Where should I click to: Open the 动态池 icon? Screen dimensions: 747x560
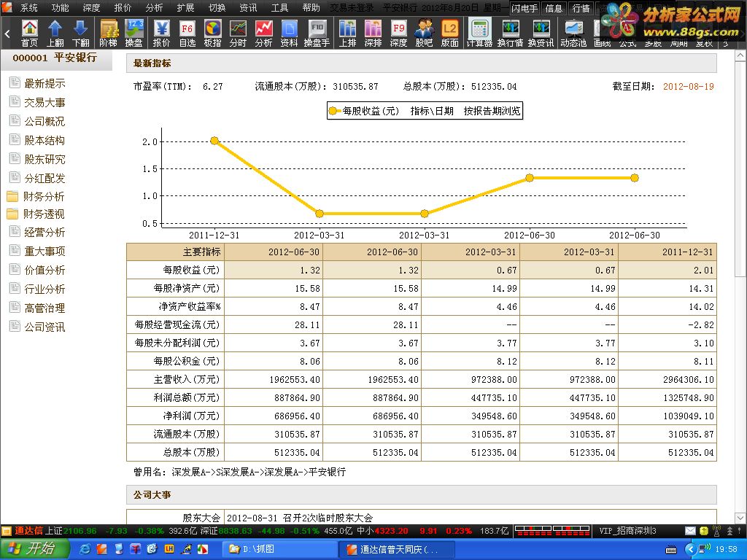tap(573, 33)
